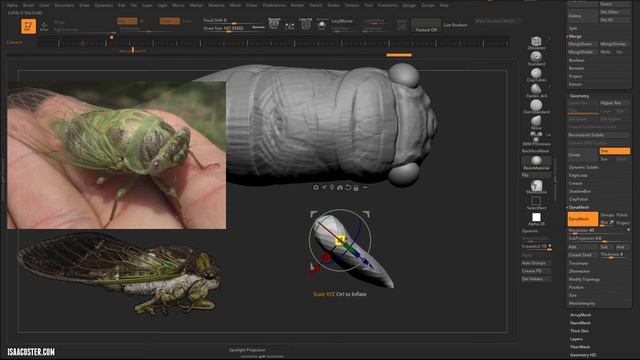640x360 pixels.
Task: Expand the Geometry HD section
Action: coord(582,355)
